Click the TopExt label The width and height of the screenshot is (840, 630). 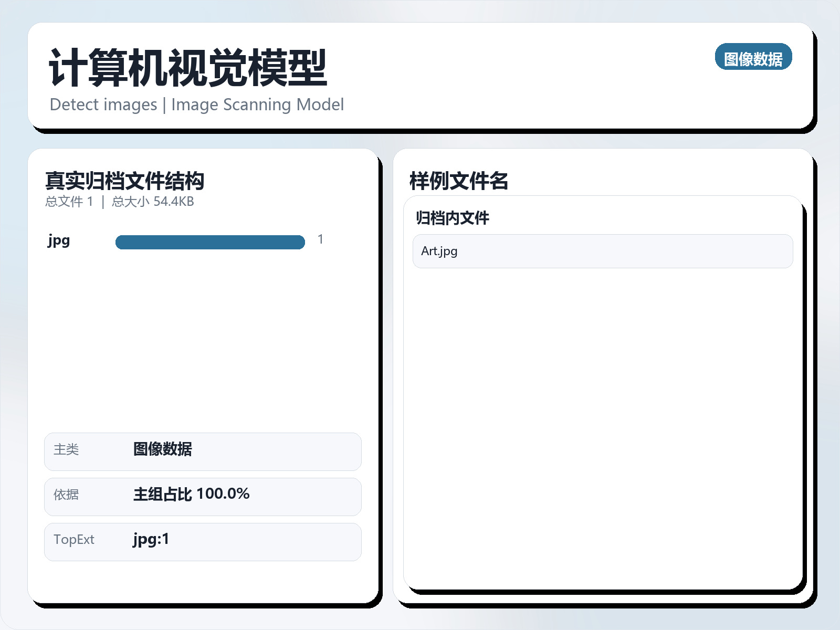pyautogui.click(x=74, y=540)
